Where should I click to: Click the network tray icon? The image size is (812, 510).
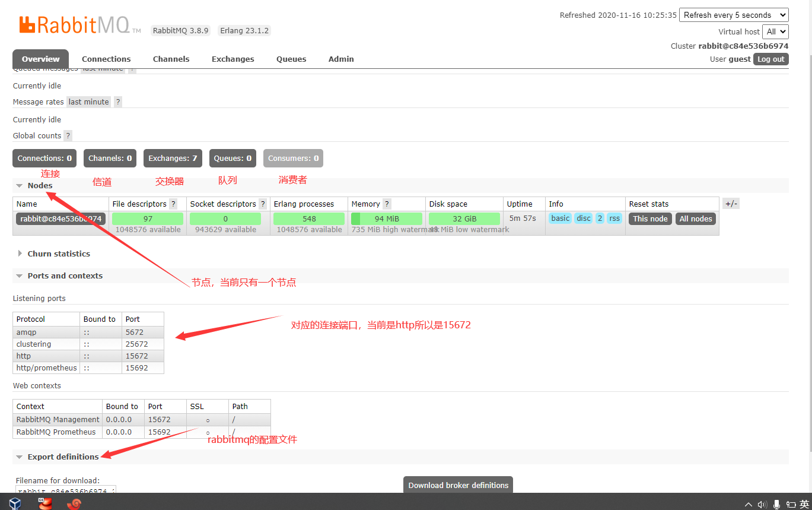[791, 504]
